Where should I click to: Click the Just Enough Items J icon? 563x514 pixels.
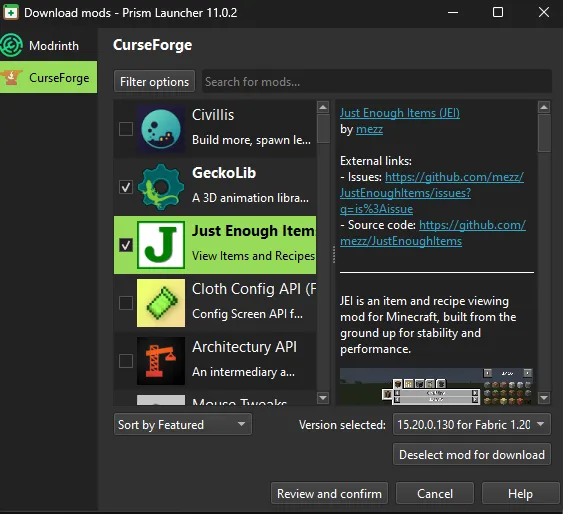click(x=161, y=245)
